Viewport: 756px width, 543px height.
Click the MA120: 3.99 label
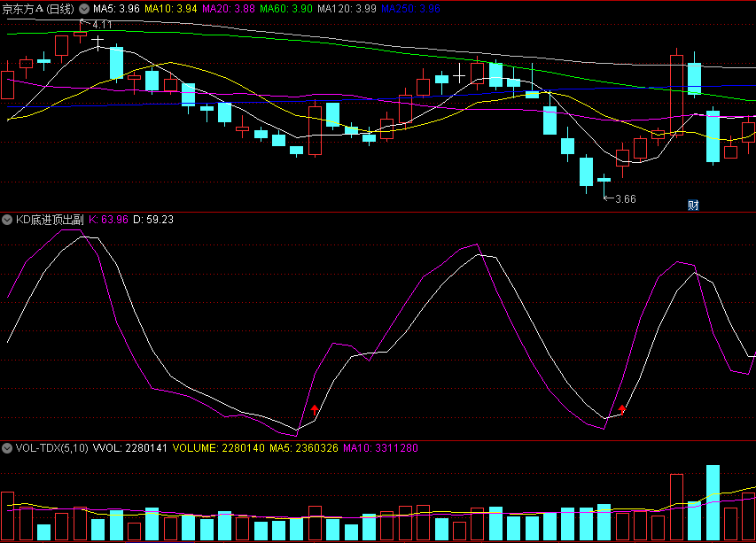(x=347, y=9)
